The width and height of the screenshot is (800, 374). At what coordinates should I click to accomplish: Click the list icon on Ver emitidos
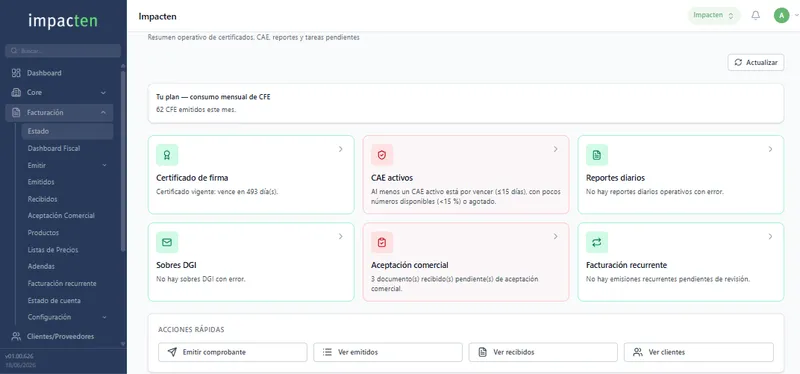(328, 352)
